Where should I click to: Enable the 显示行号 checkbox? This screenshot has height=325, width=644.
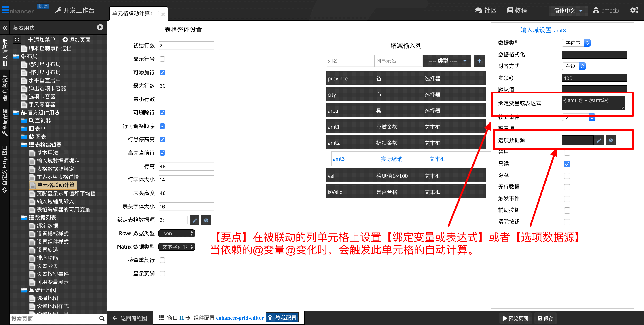click(162, 59)
